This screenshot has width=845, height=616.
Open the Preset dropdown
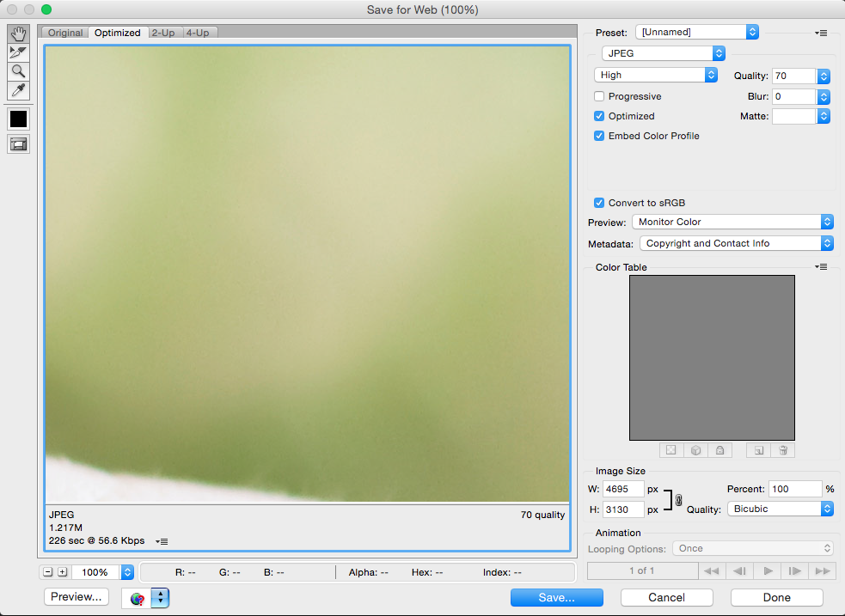pos(697,32)
